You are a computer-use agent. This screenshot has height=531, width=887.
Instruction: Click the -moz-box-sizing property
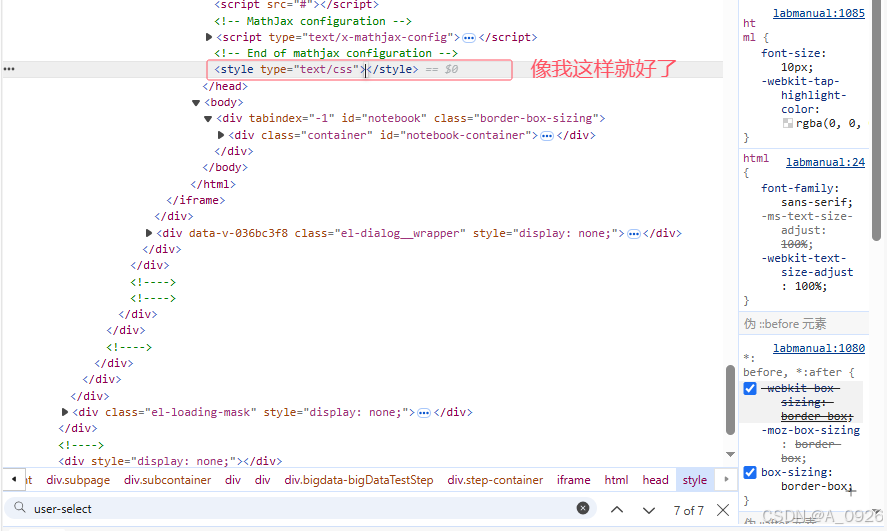pos(810,430)
